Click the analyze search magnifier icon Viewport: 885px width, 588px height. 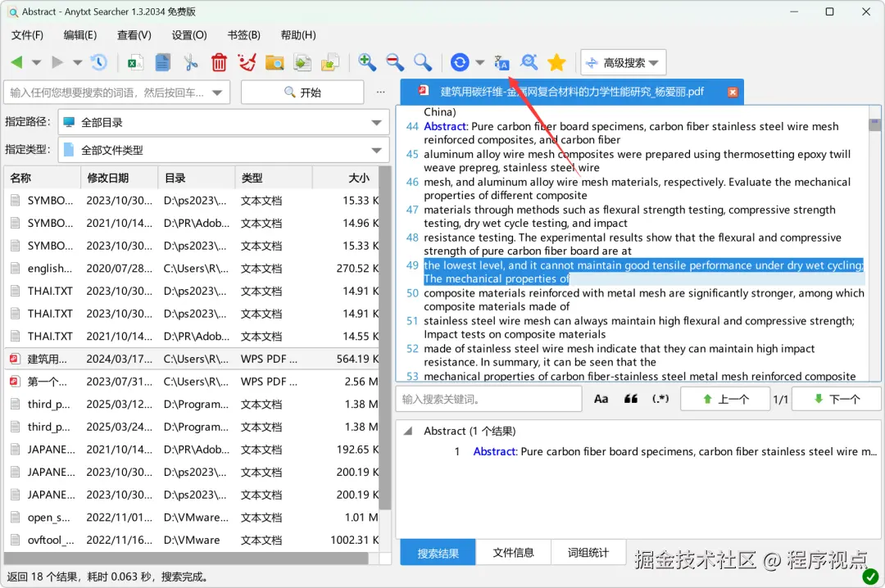[x=529, y=62]
